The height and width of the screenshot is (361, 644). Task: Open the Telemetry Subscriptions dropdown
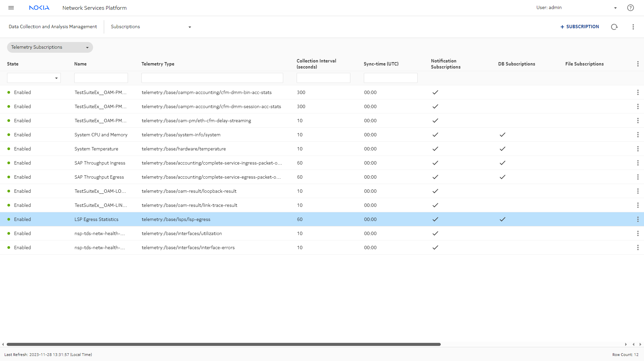(x=50, y=47)
